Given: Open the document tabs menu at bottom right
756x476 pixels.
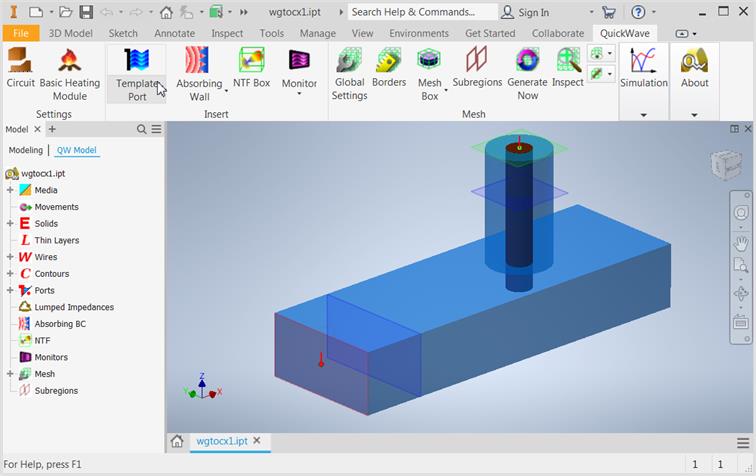Looking at the screenshot, I should tap(742, 443).
